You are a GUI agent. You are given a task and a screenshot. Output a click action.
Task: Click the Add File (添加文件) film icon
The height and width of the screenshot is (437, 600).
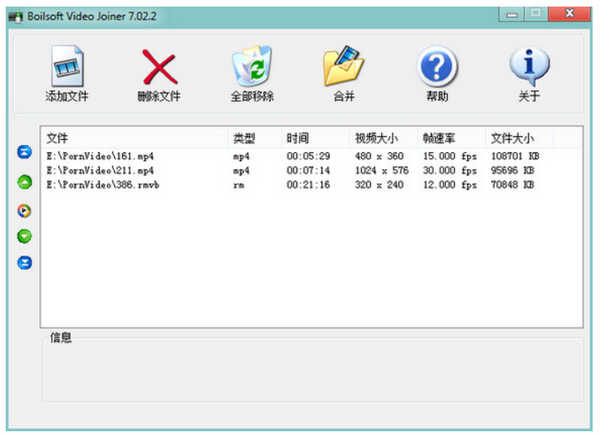tap(67, 66)
